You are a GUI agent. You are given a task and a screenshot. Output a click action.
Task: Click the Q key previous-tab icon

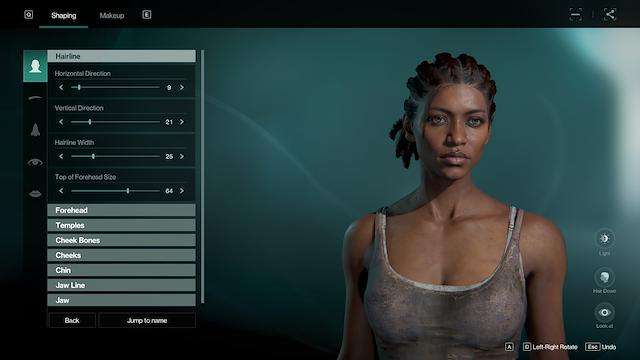tap(29, 15)
